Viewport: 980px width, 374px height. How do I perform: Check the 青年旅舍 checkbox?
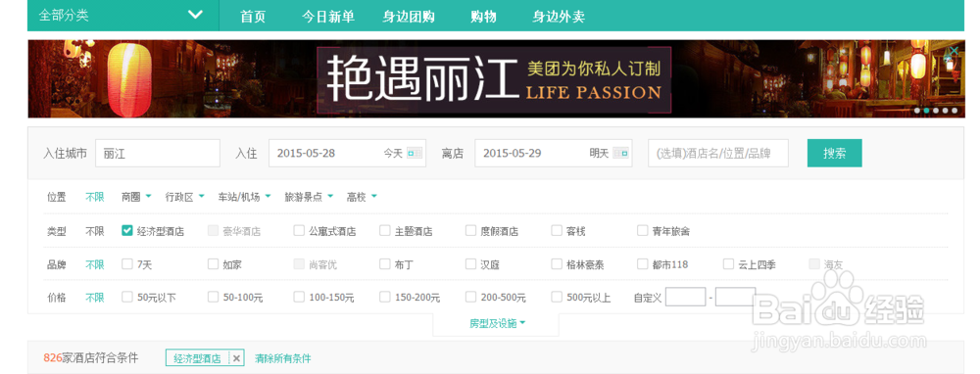click(643, 230)
